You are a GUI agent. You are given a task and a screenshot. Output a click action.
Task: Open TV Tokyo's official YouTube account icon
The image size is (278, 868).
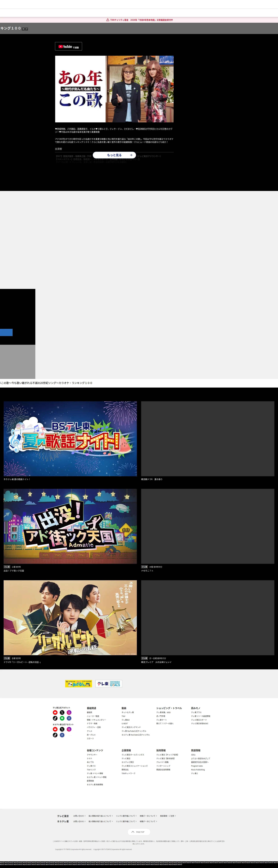55,712
